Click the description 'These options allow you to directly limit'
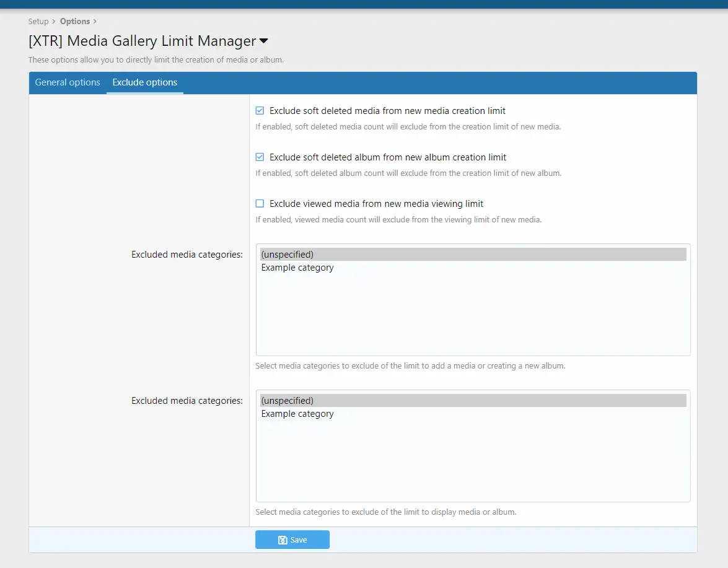The width and height of the screenshot is (728, 568). coord(156,60)
